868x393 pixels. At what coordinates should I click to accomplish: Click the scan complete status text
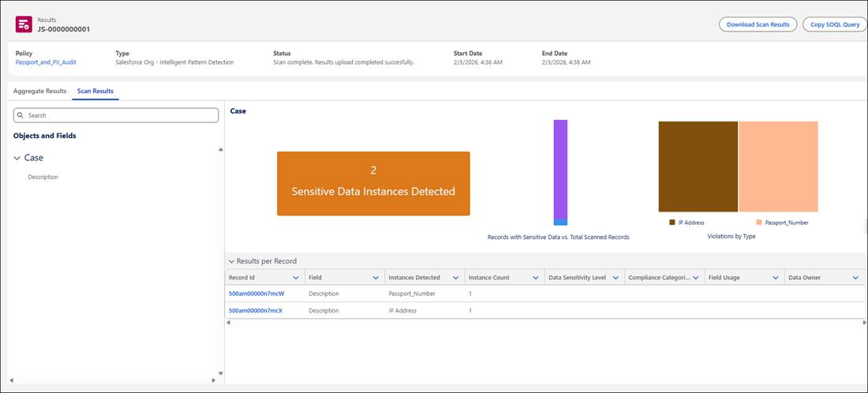tap(344, 62)
